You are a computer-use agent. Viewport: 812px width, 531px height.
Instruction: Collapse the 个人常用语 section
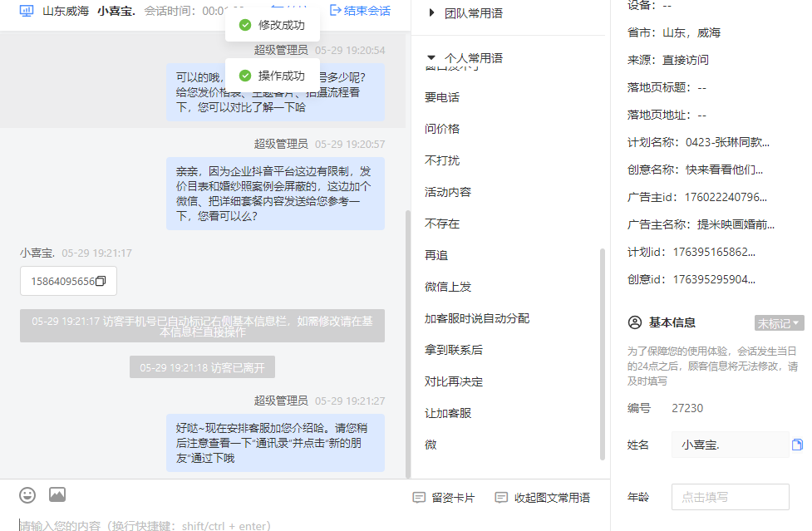pyautogui.click(x=431, y=57)
